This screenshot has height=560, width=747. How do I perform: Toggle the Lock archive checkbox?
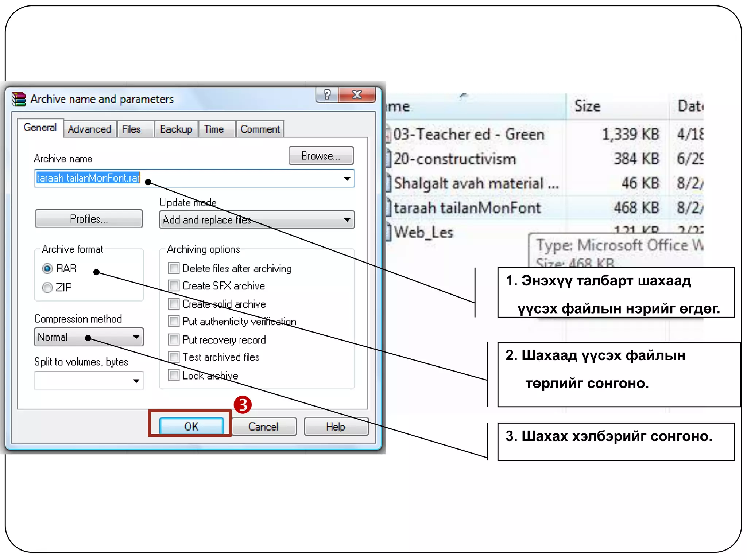click(174, 375)
